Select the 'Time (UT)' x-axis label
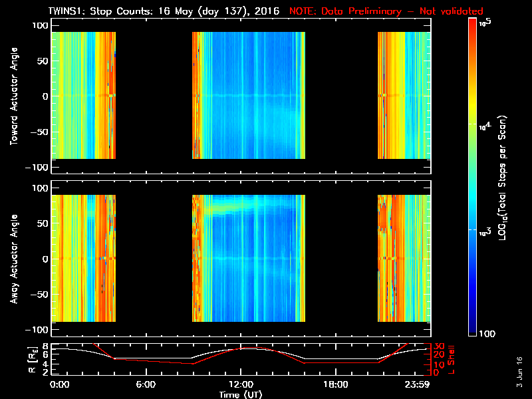Screen dimensions: 532x399 click(241, 394)
